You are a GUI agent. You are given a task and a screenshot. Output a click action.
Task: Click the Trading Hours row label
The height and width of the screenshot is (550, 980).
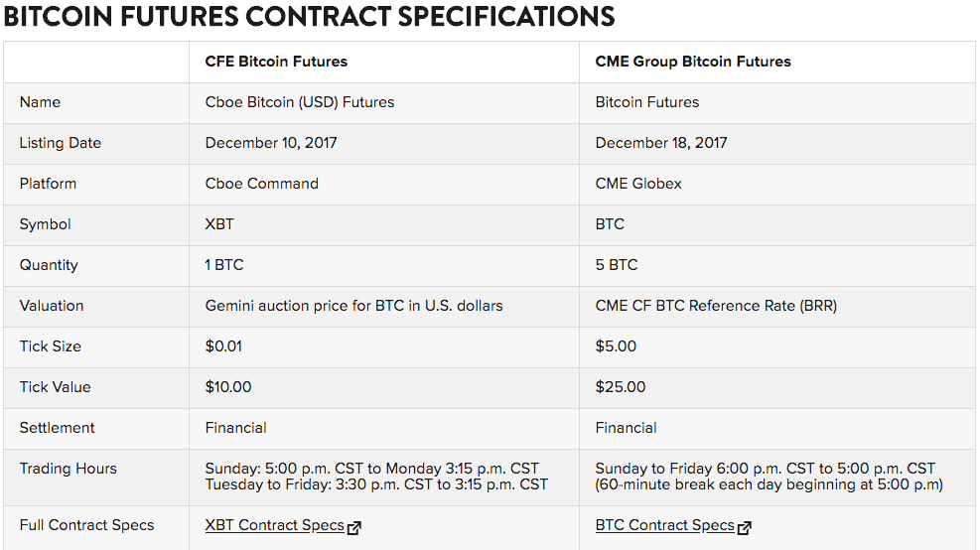pos(68,469)
